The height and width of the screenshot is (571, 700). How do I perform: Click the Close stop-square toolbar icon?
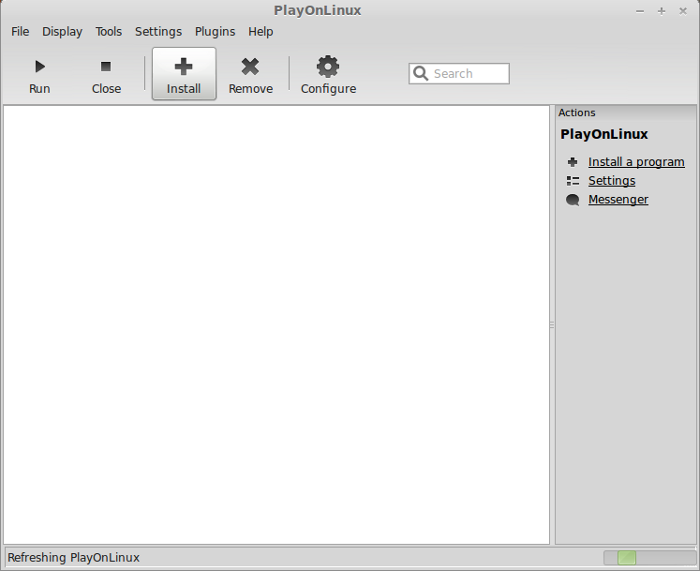[106, 67]
